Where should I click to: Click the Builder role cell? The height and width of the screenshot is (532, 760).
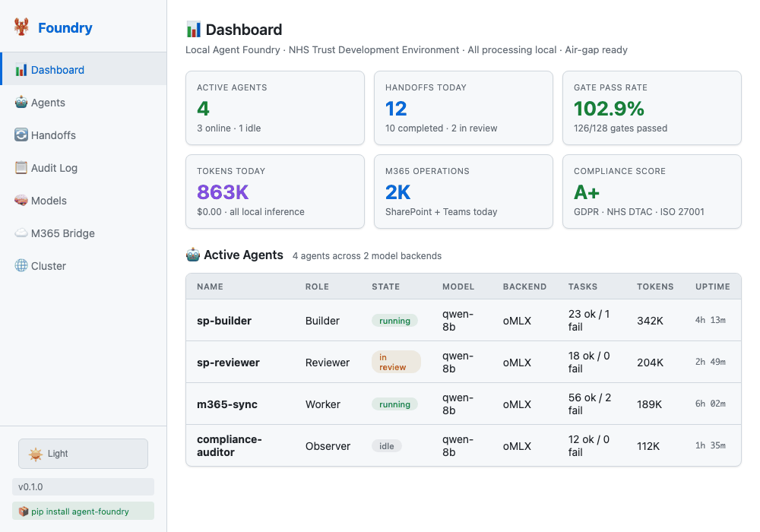322,321
